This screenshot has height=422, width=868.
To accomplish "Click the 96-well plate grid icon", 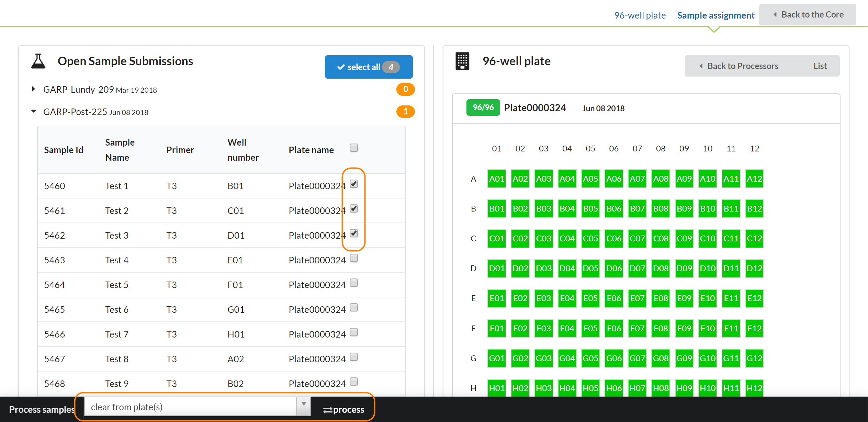I will coord(462,61).
